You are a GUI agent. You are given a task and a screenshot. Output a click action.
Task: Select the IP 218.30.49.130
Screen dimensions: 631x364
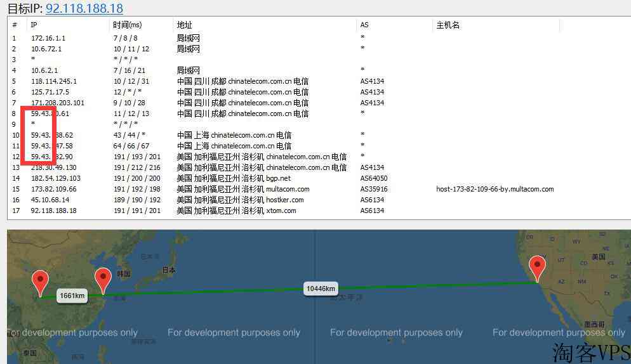[53, 167]
